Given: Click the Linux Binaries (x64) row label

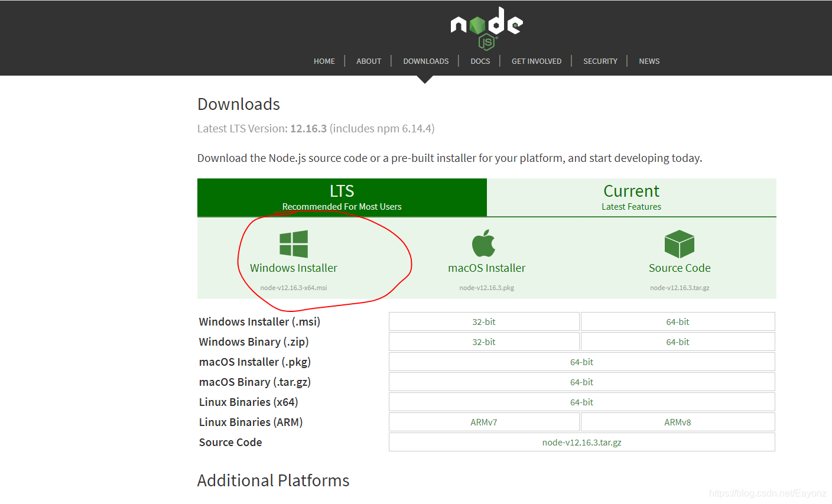Looking at the screenshot, I should pos(248,402).
